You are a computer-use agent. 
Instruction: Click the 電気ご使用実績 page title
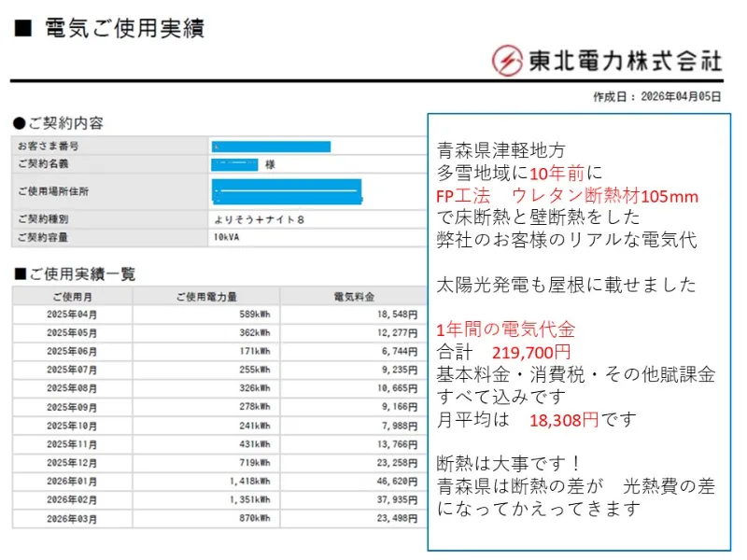[123, 28]
